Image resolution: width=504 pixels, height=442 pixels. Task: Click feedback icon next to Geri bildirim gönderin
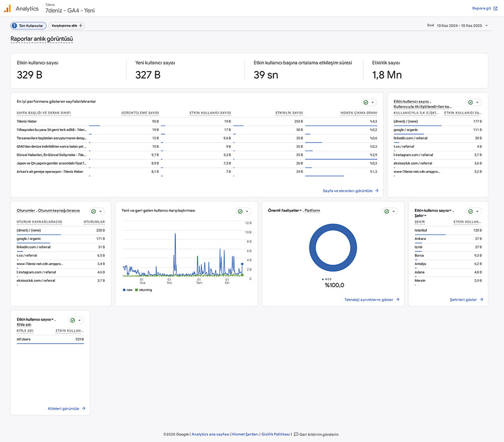[x=296, y=434]
